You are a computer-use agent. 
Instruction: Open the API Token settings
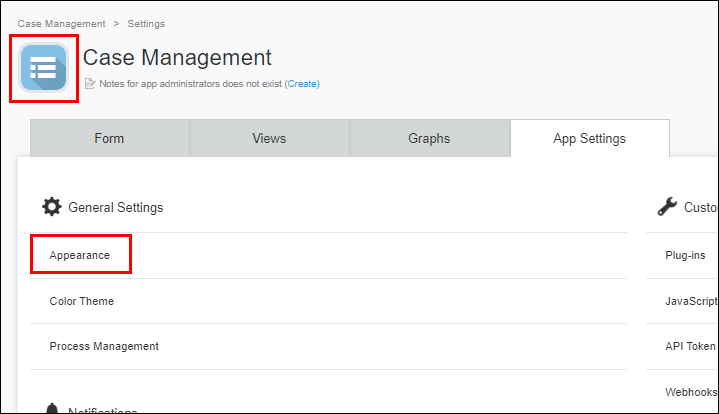tap(690, 346)
